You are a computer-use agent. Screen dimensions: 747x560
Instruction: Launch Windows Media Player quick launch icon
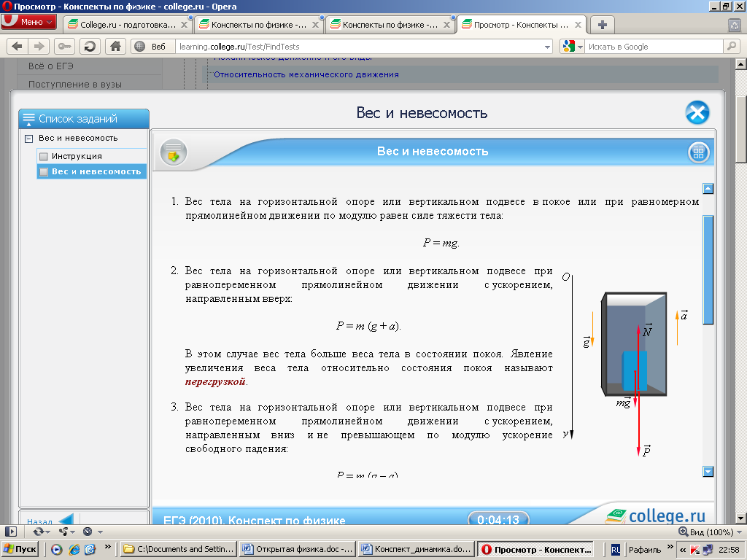pyautogui.click(x=57, y=550)
